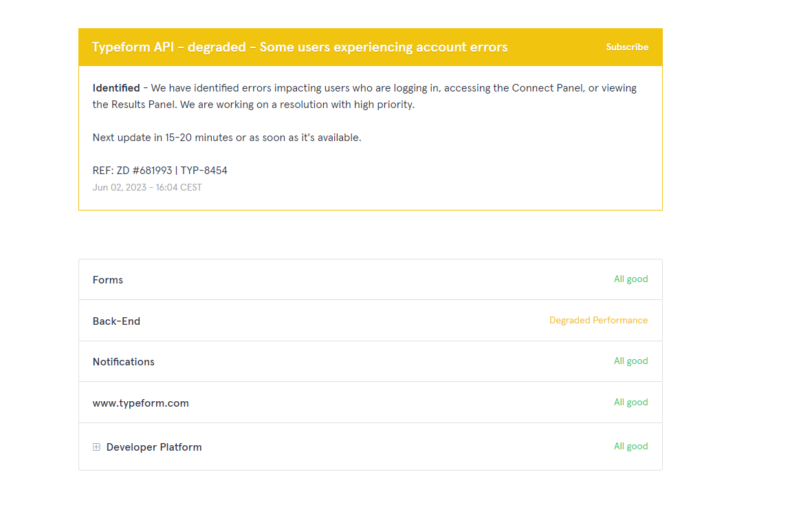Click All good status beside www.typeform.com

[x=630, y=402]
